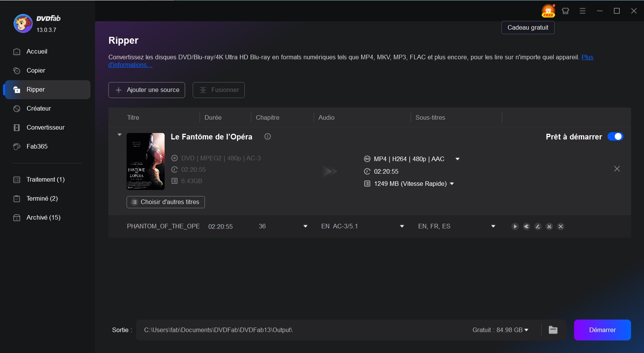Open the MP4 H264 profile dropdown

pos(457,159)
